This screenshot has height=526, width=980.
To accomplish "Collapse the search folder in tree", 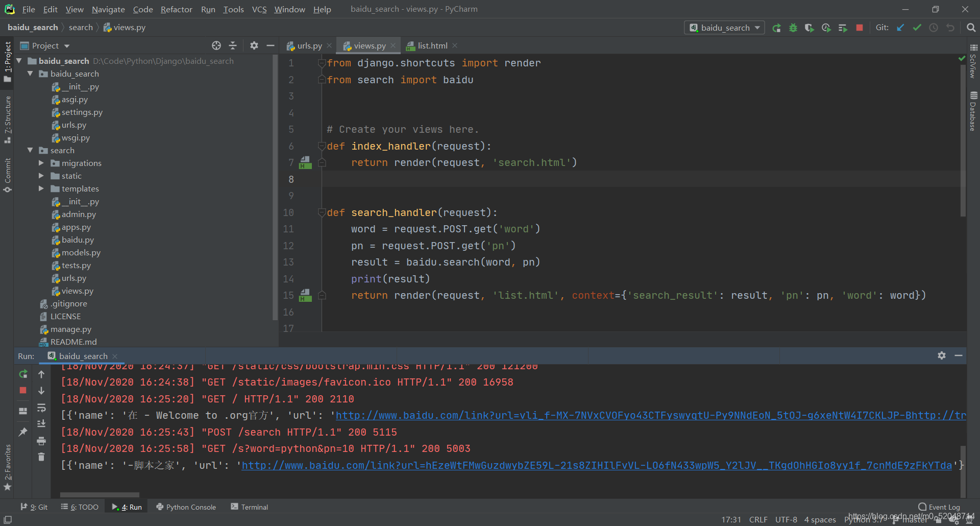I will click(x=30, y=150).
